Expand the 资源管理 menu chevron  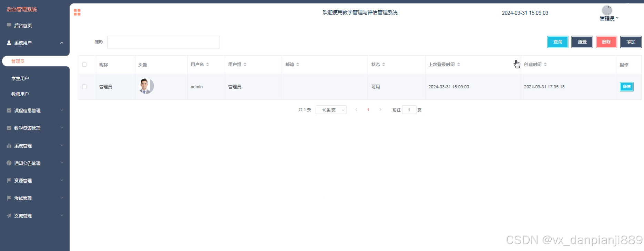click(62, 180)
